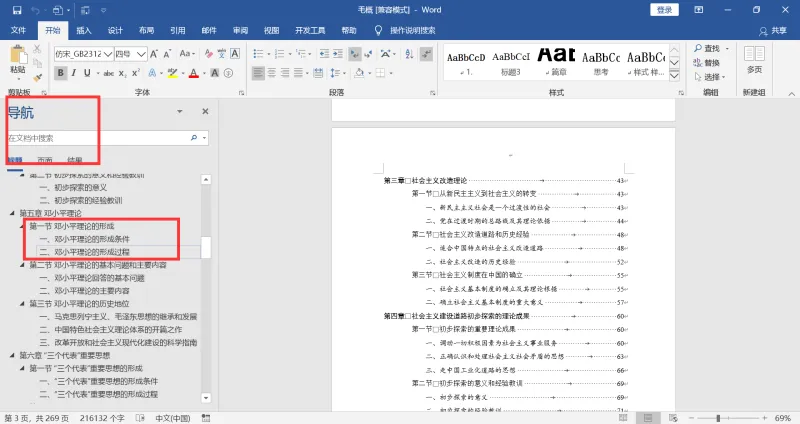Click the Sort icon in paragraph group

(x=409, y=54)
